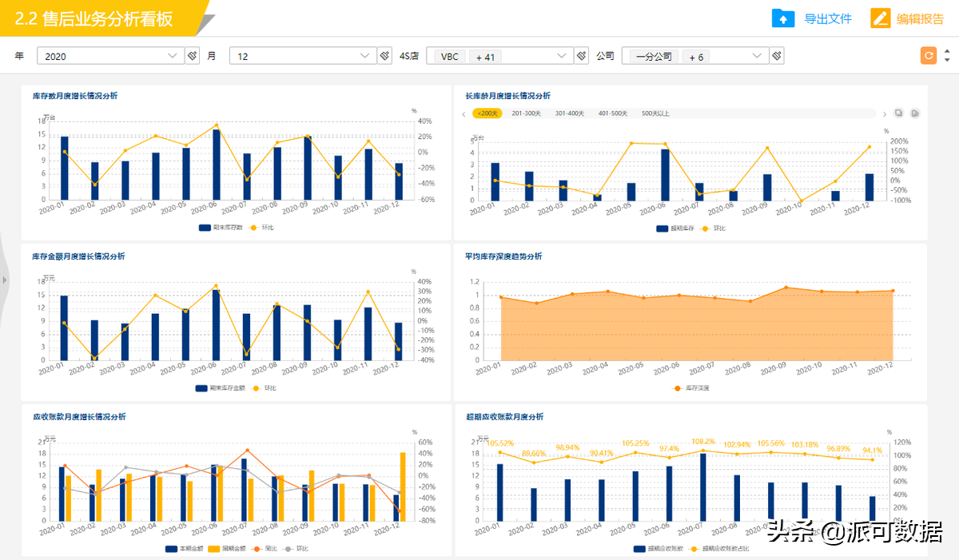Toggle the 超期应收账款 bar legend
This screenshot has width=959, height=560.
click(657, 549)
